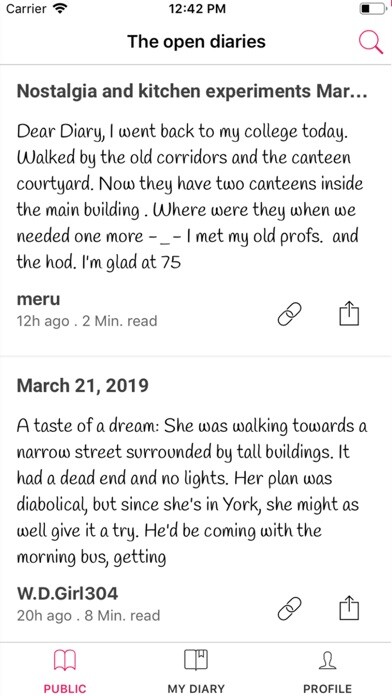Screen dimensions: 392x696
Task: Read the 'Dear Diary' entry text preview
Action: pyautogui.click(x=190, y=197)
